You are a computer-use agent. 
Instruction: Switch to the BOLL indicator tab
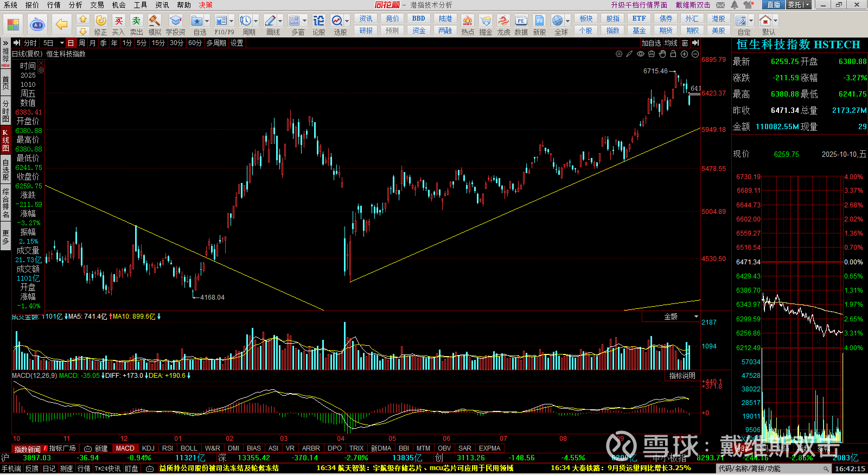click(x=189, y=448)
